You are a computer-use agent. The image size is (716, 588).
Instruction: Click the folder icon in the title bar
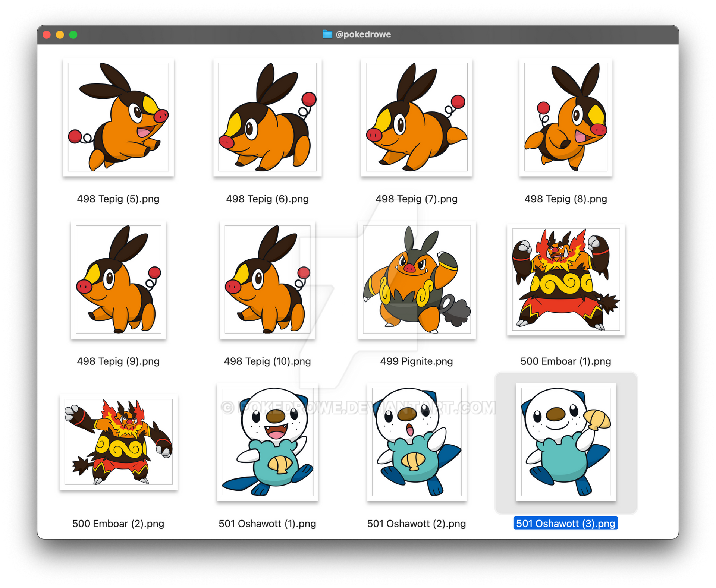pyautogui.click(x=327, y=34)
